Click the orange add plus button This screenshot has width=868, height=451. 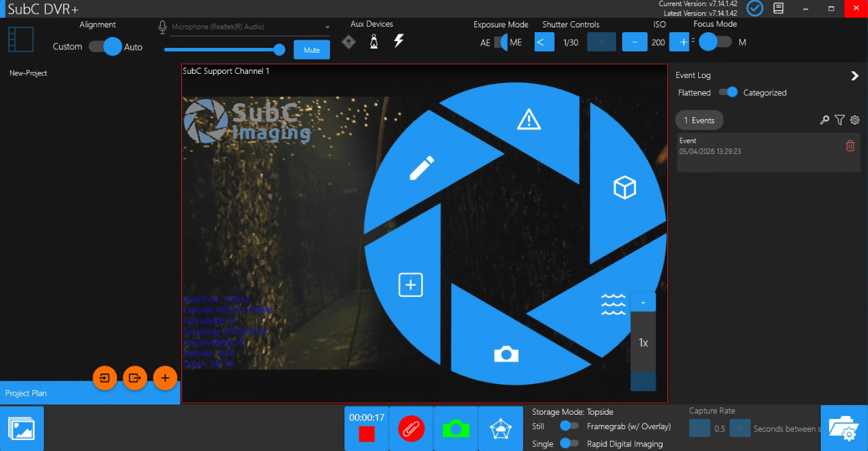(x=165, y=378)
